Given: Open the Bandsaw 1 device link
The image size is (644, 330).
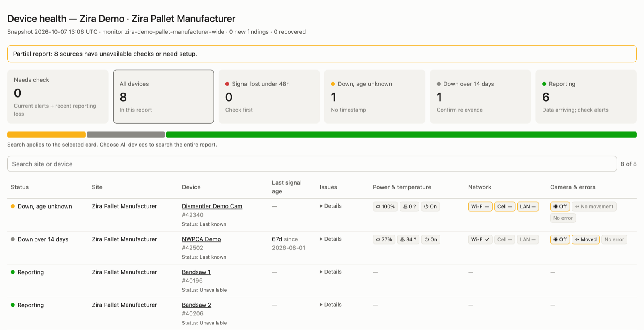Looking at the screenshot, I should 196,272.
